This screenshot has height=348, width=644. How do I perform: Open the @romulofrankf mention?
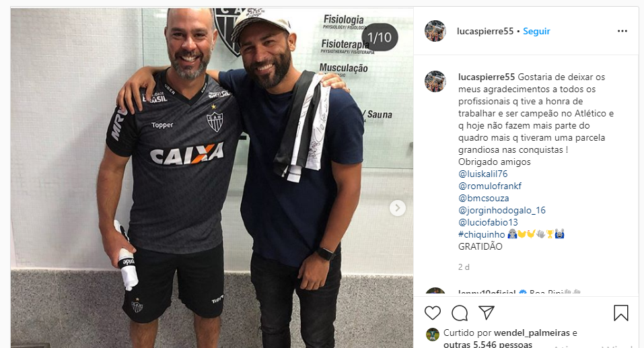pos(490,186)
